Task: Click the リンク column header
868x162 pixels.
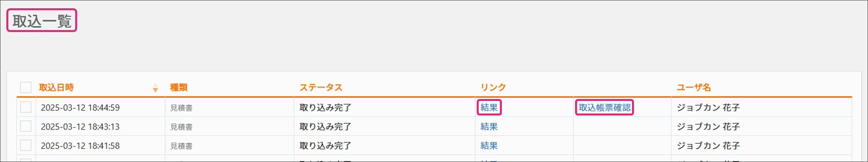Action: (x=493, y=87)
